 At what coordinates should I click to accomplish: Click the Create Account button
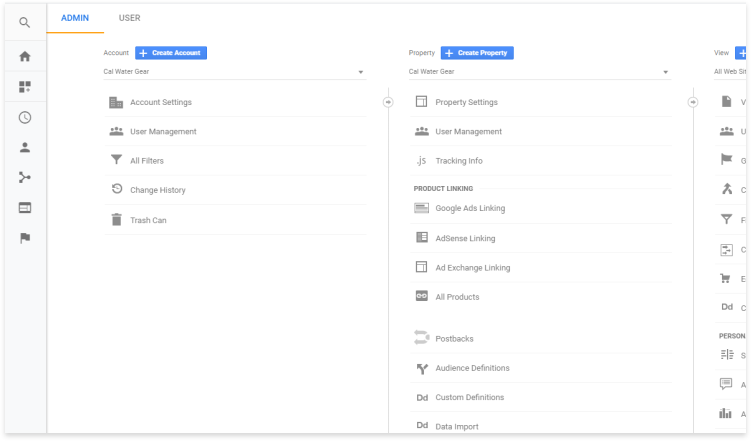pyautogui.click(x=171, y=53)
